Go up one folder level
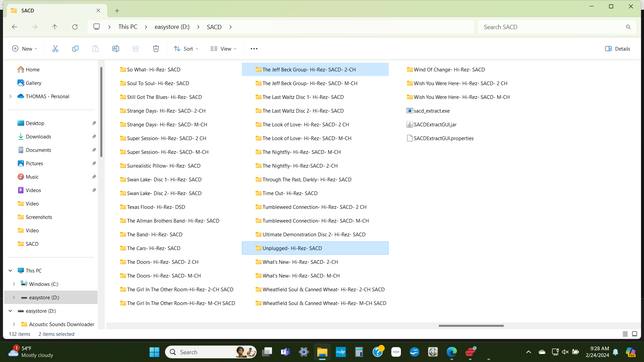Viewport: 644px width, 362px height. (x=55, y=27)
